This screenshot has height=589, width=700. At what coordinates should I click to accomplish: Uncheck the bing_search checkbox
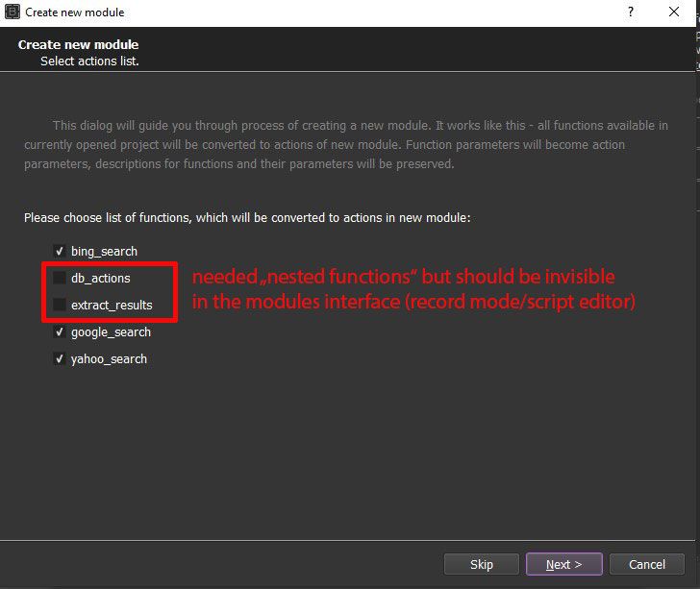pos(60,251)
